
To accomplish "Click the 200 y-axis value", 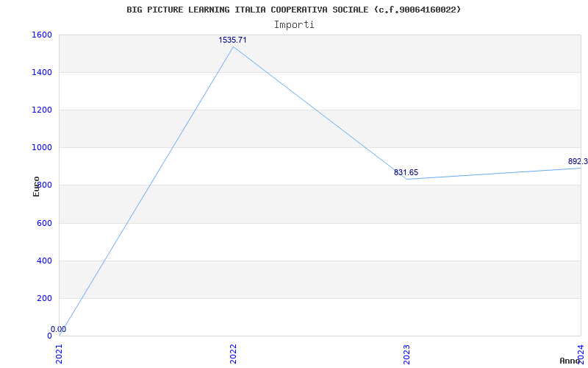I will [44, 299].
